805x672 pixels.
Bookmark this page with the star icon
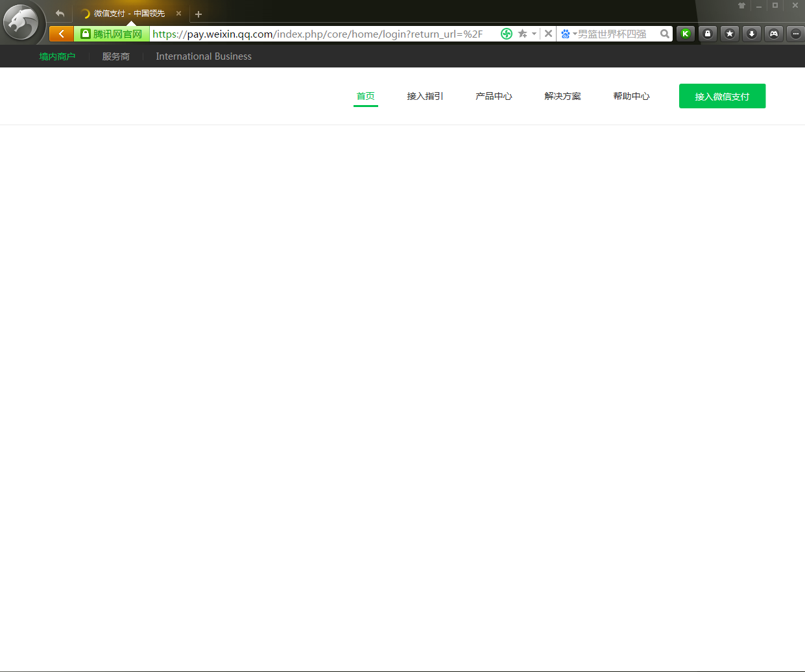[522, 34]
